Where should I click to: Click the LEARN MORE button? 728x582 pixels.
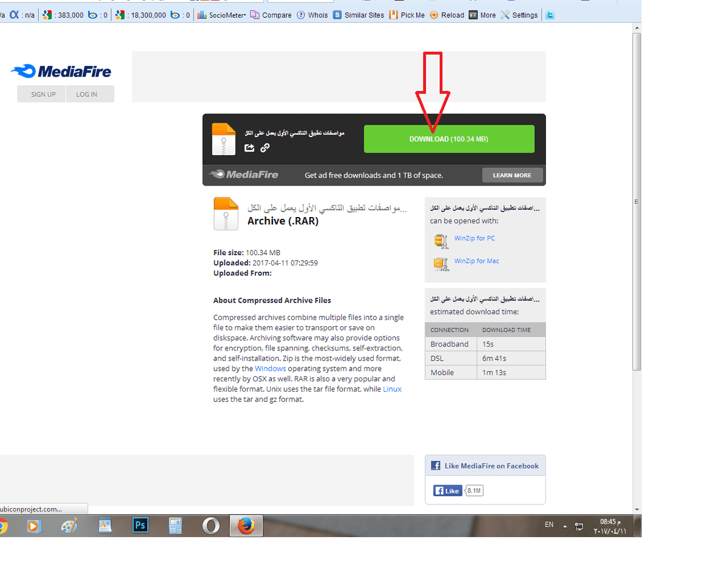pyautogui.click(x=512, y=175)
